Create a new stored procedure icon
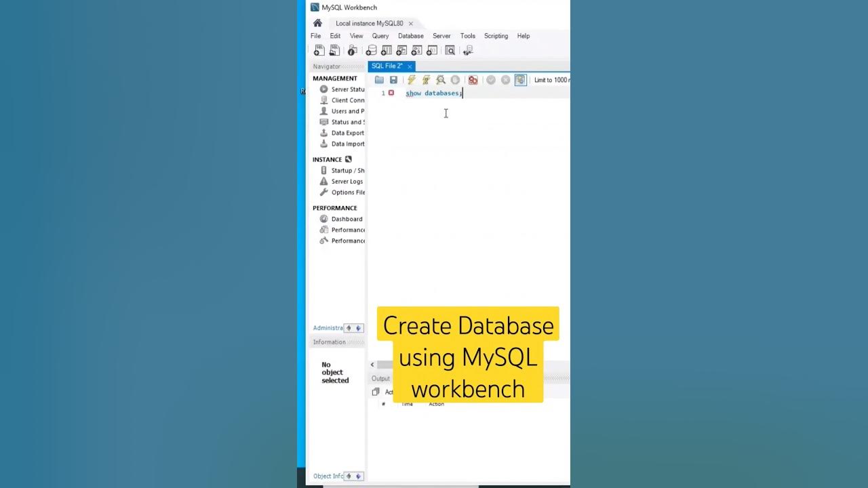The image size is (868, 488). [416, 51]
